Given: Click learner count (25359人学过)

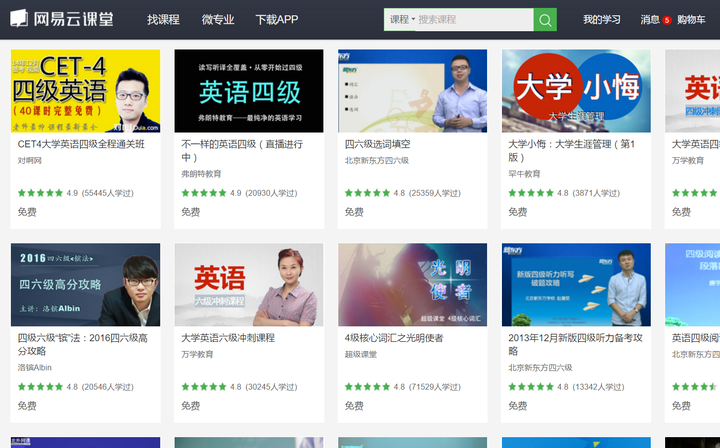Looking at the screenshot, I should pyautogui.click(x=434, y=193).
